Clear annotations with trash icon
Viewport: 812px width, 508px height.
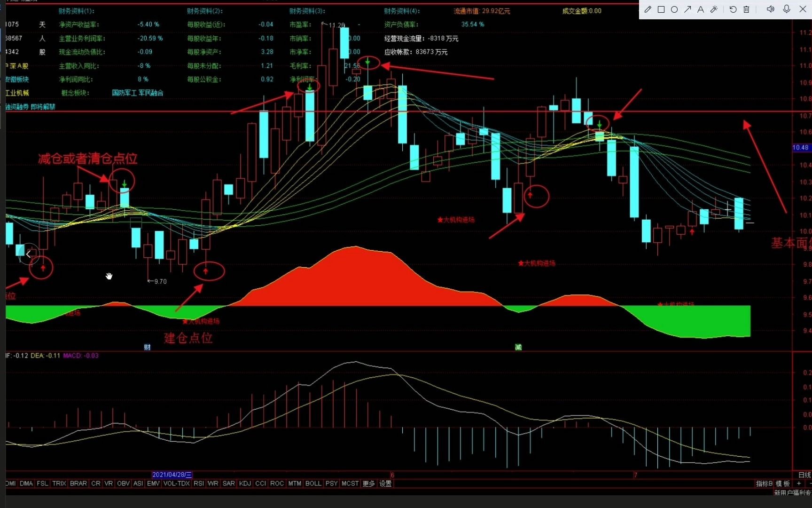pyautogui.click(x=746, y=9)
